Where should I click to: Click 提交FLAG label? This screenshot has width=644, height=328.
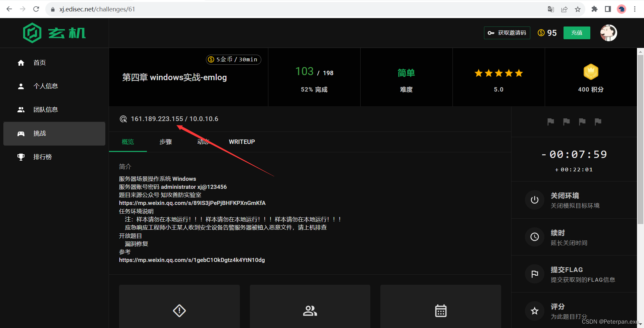tap(567, 270)
